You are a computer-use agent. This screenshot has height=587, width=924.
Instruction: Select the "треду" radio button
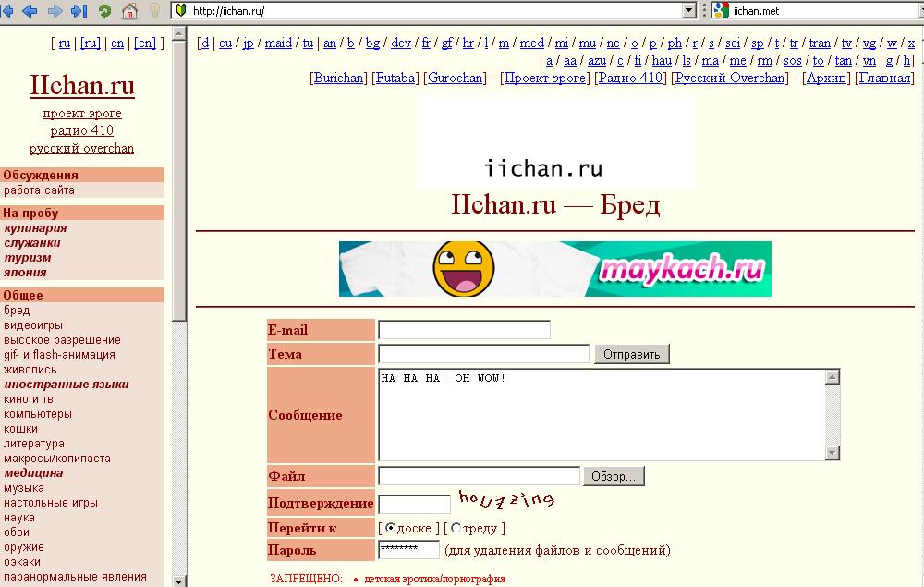(x=456, y=528)
